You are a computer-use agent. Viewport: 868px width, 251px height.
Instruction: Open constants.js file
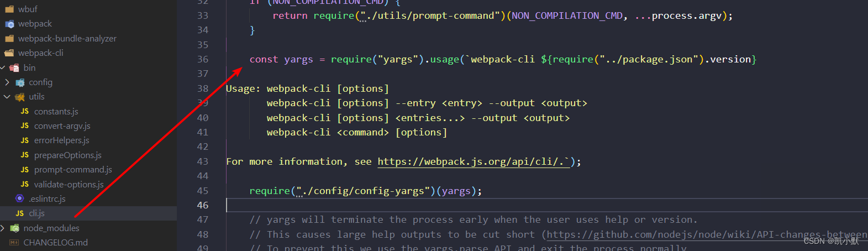tap(56, 111)
